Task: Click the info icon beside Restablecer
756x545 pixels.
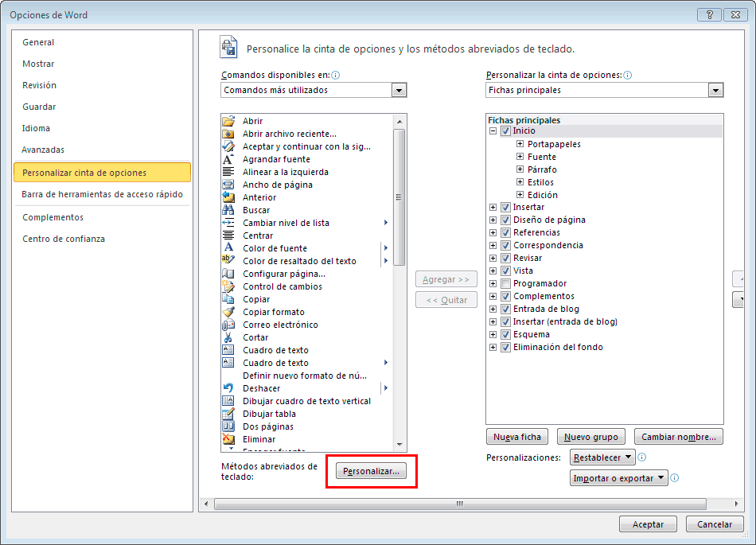Action: click(x=641, y=457)
